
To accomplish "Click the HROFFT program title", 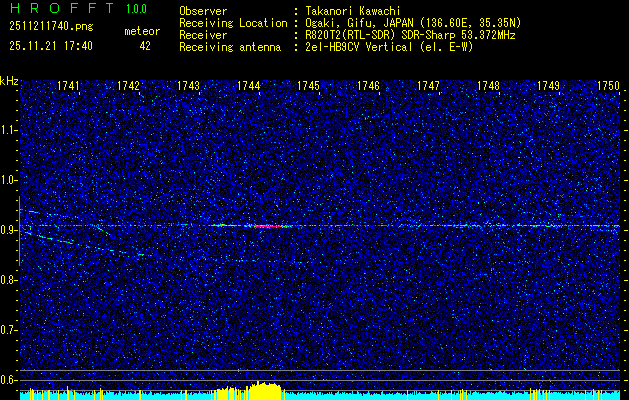I will click(x=62, y=8).
